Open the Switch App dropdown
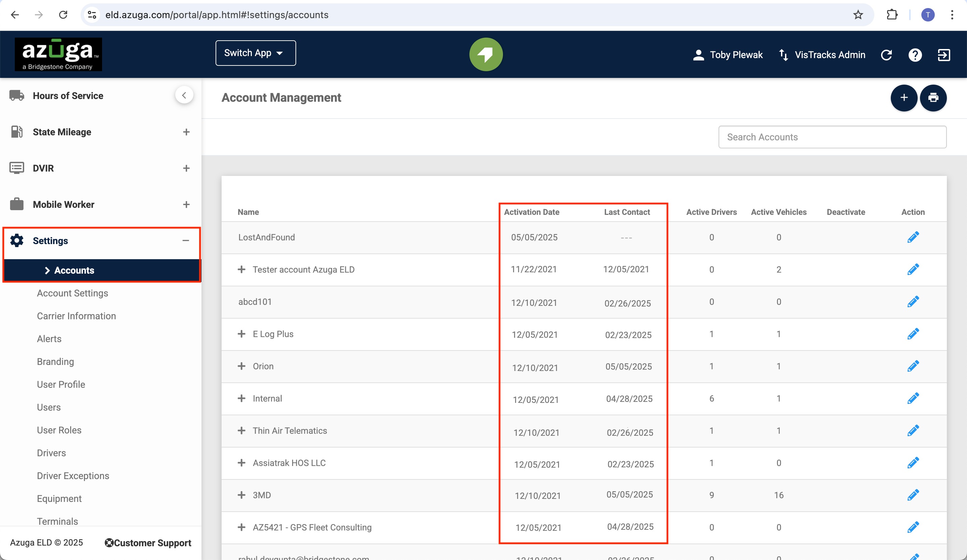 256,53
